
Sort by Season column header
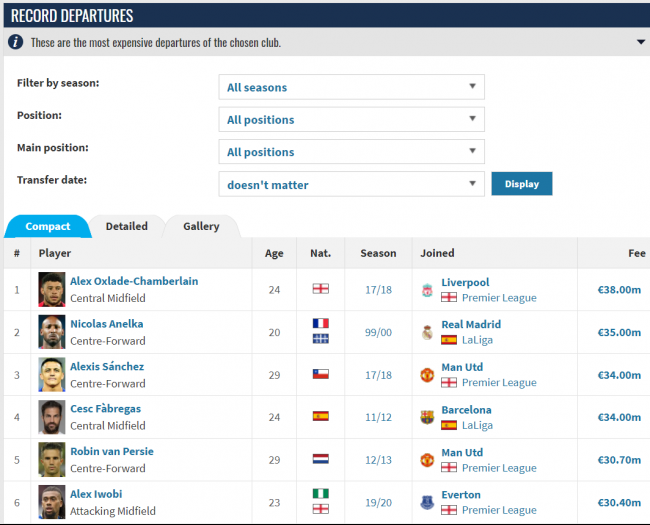[x=378, y=253]
